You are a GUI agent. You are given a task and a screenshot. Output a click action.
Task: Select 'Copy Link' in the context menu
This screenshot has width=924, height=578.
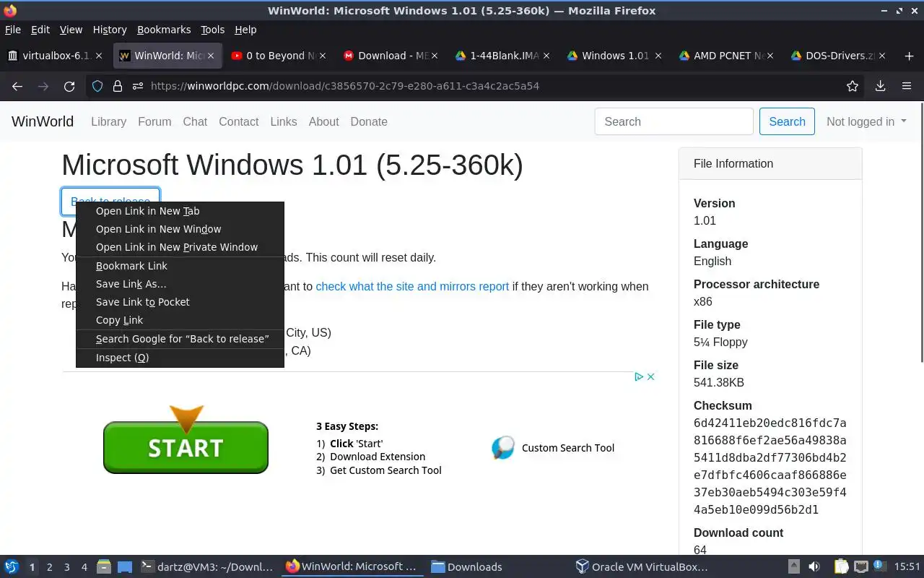180,320
